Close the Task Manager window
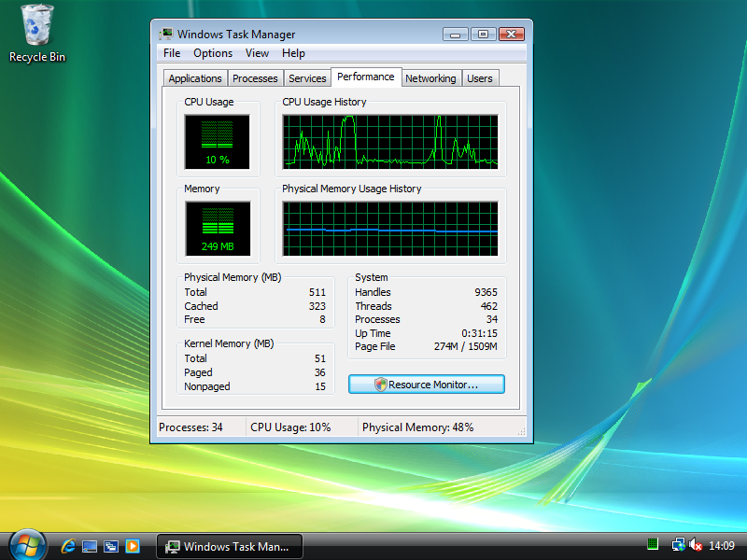The width and height of the screenshot is (747, 560). [x=511, y=35]
